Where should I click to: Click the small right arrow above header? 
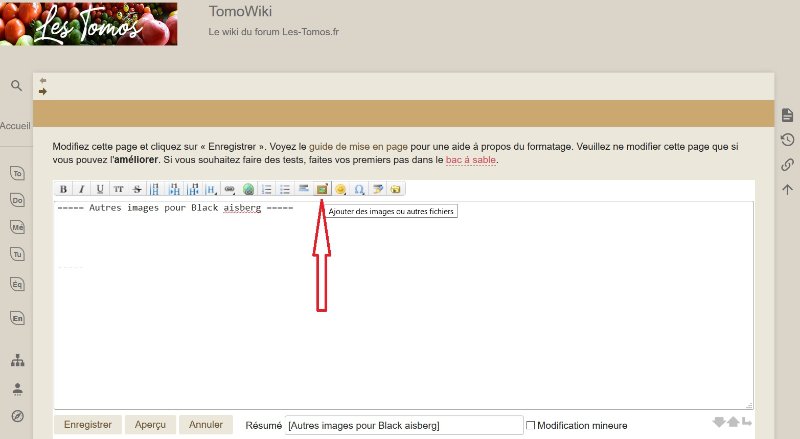(x=43, y=91)
